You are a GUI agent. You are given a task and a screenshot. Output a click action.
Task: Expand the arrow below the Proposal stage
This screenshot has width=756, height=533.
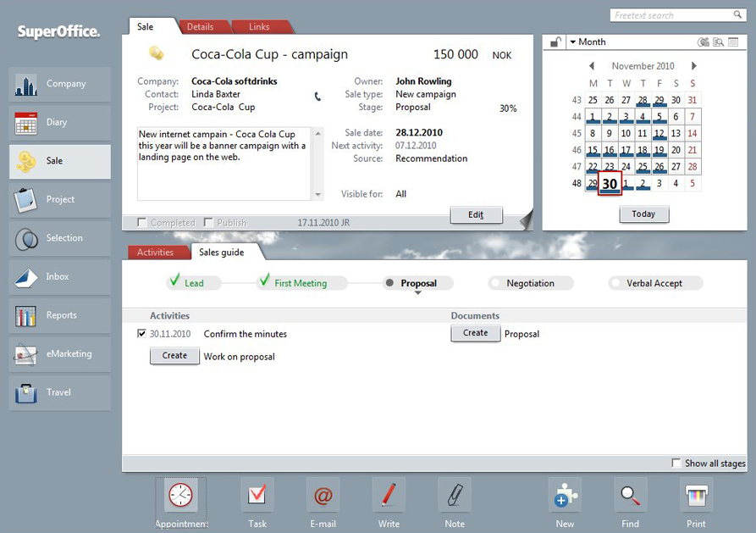click(418, 292)
